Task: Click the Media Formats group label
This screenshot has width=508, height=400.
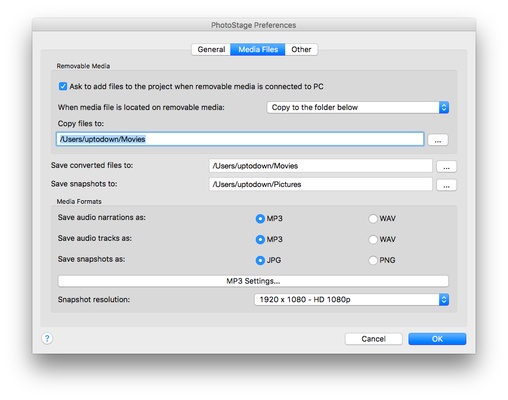Action: 79,201
